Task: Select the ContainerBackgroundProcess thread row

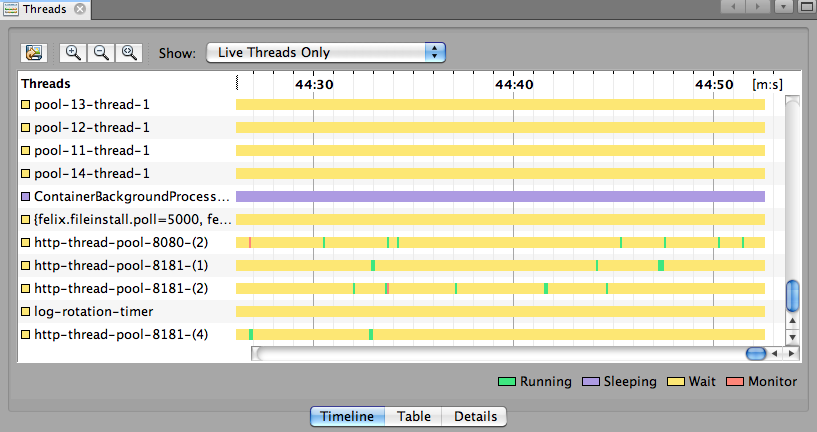Action: coord(131,196)
